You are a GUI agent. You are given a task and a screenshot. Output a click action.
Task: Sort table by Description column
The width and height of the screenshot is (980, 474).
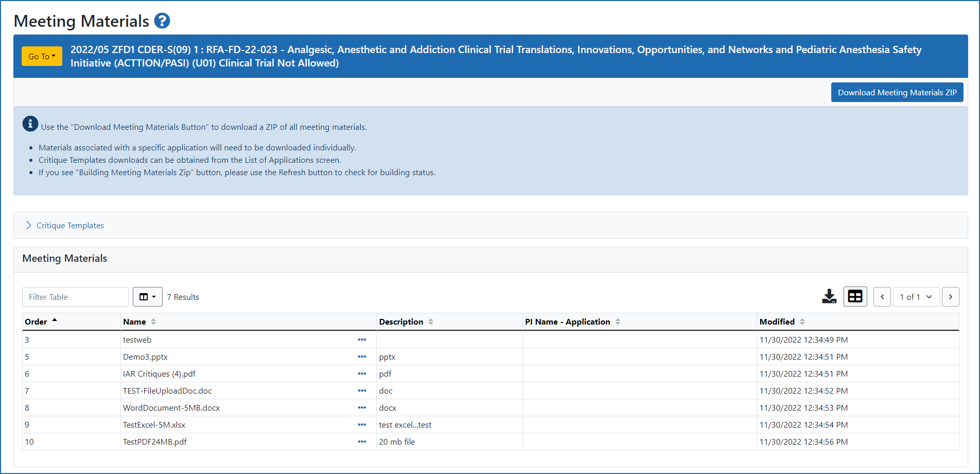[x=406, y=321]
